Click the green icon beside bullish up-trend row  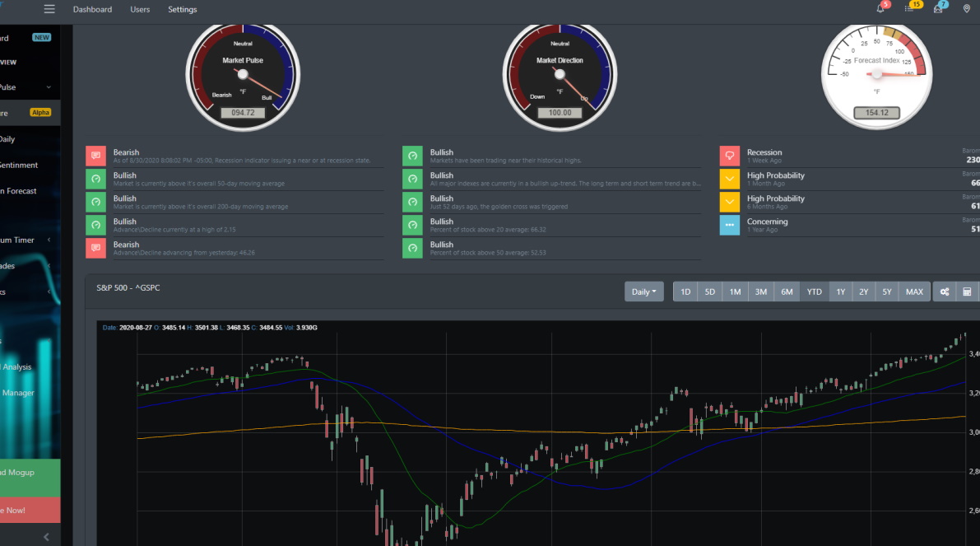pyautogui.click(x=412, y=179)
